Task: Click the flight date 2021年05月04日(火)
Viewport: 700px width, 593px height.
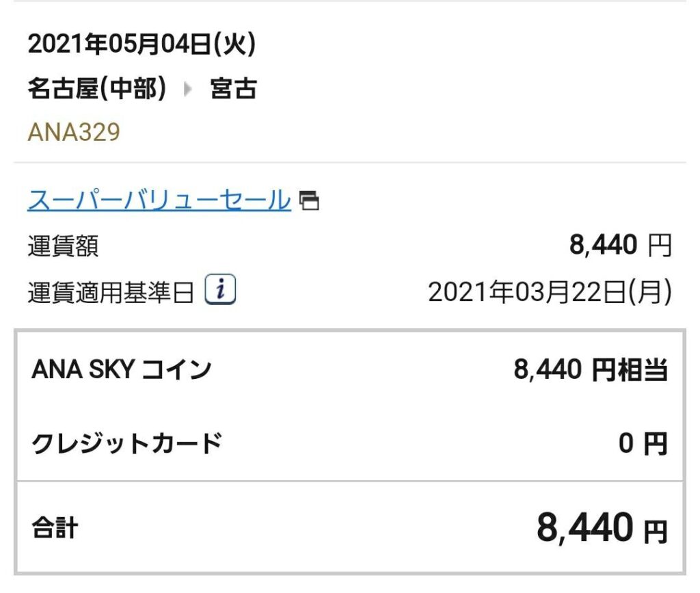Action: [142, 44]
